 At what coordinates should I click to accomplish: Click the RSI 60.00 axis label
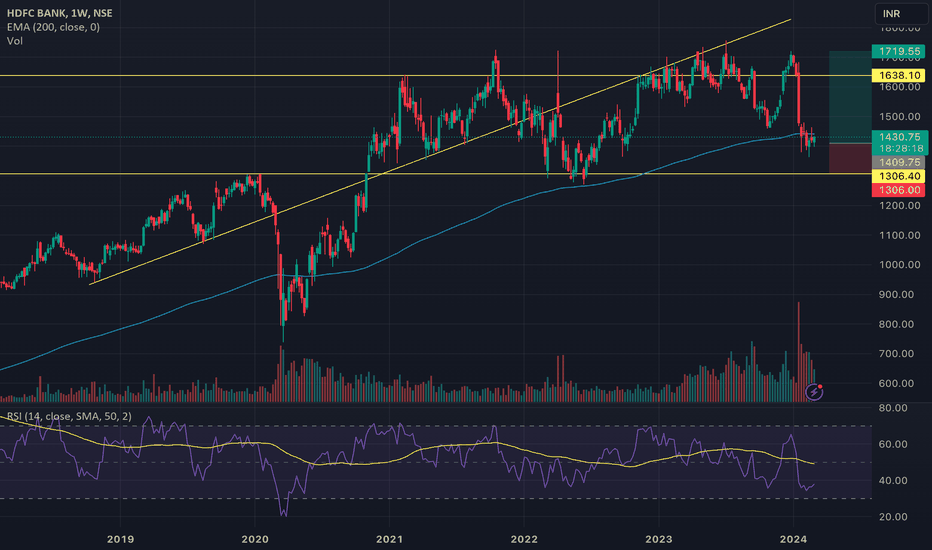coord(893,444)
